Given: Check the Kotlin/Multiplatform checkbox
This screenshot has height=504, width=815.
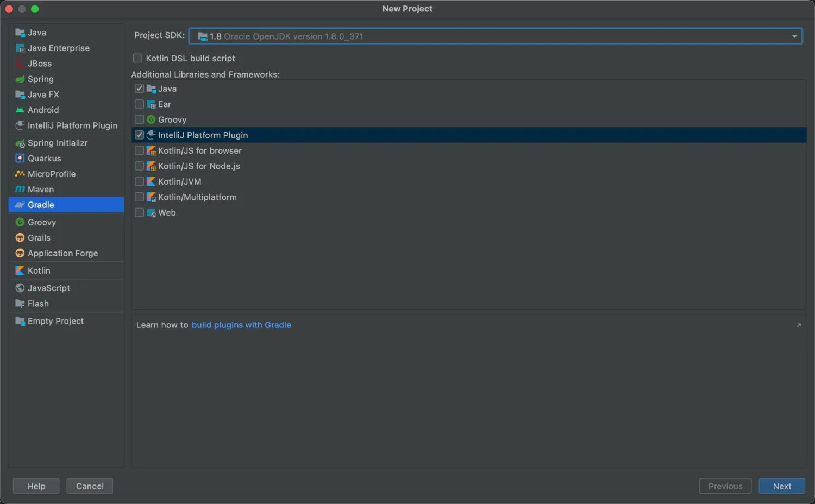Looking at the screenshot, I should 140,197.
